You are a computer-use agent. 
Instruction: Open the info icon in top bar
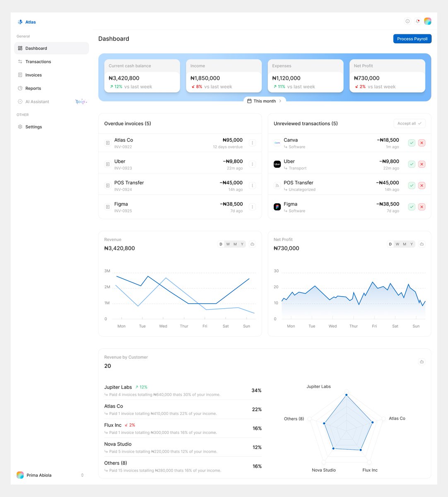pyautogui.click(x=407, y=21)
